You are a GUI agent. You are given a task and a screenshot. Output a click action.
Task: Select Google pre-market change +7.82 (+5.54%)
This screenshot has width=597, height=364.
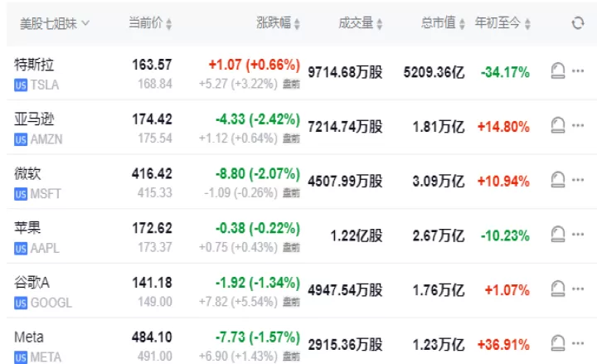(238, 302)
